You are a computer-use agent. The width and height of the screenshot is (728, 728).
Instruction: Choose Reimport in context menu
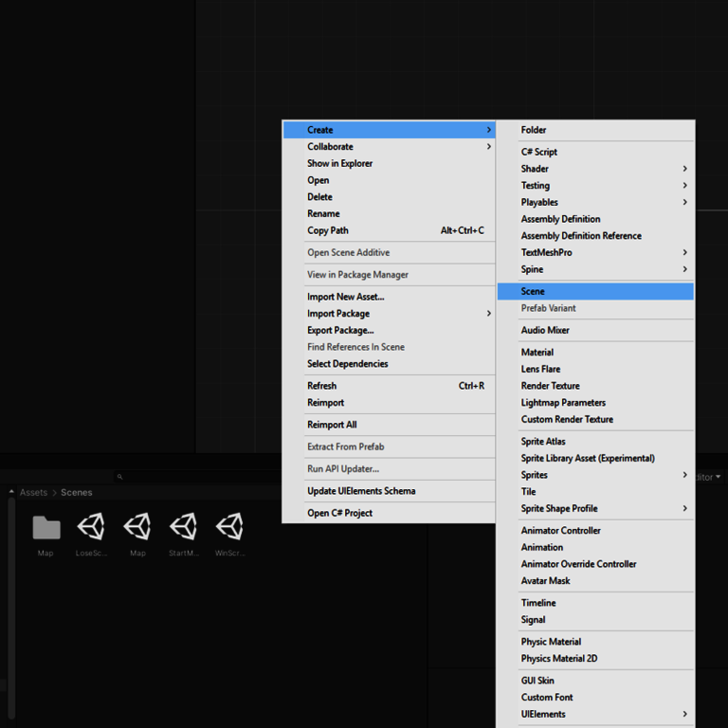389,403
